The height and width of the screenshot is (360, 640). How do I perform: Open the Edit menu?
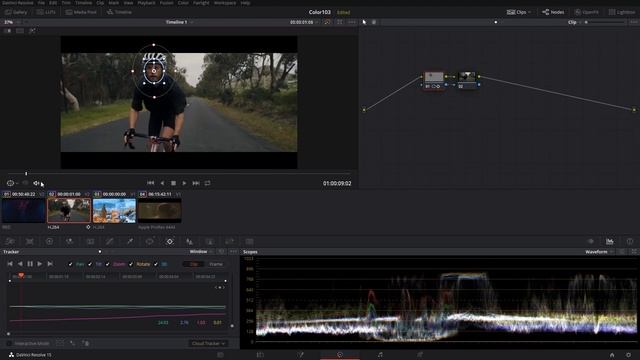click(x=53, y=3)
